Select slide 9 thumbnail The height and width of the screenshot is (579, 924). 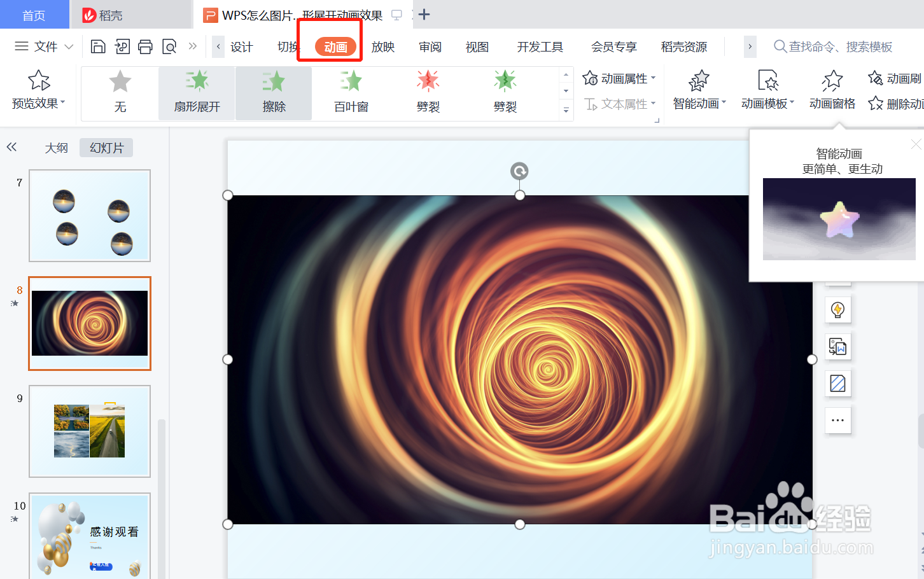click(x=90, y=431)
